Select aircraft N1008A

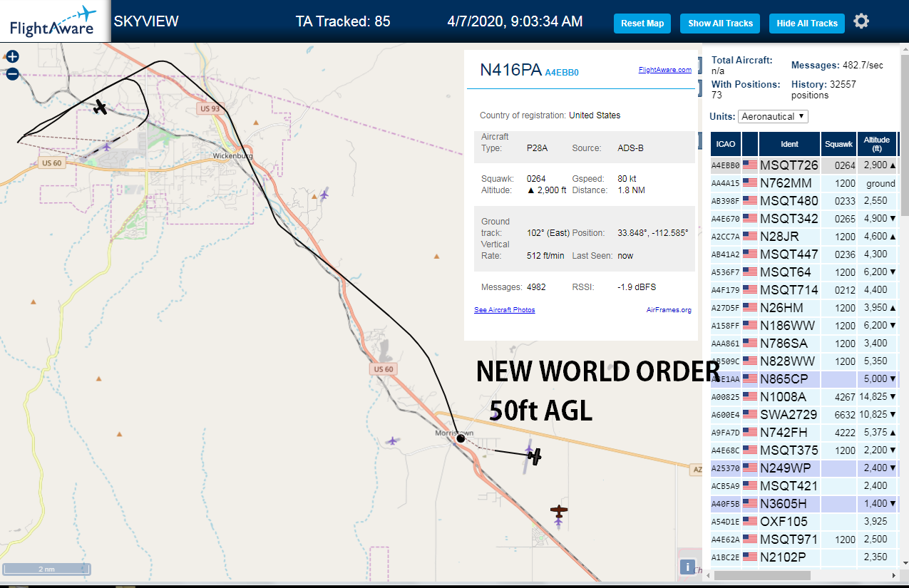tap(803, 397)
